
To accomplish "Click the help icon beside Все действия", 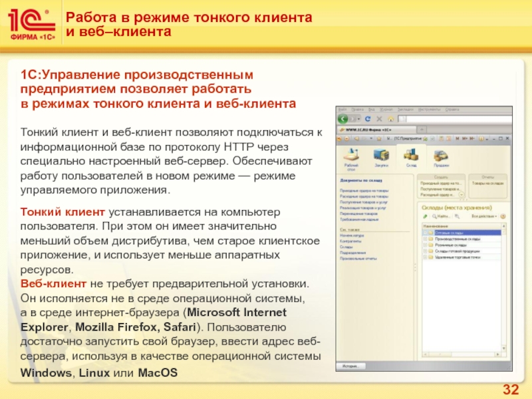I will 503,216.
